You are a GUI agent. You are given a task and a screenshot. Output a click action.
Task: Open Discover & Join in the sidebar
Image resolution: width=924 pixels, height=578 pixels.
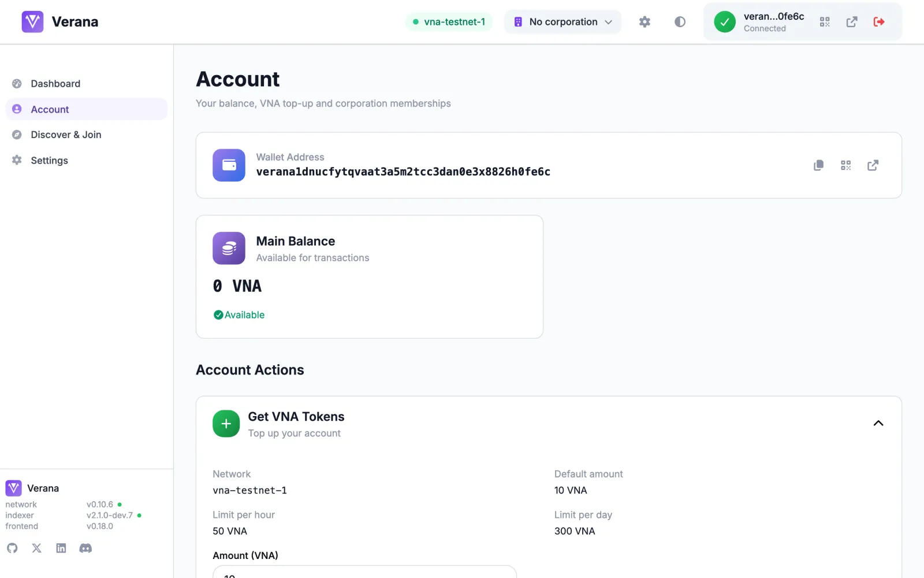pyautogui.click(x=86, y=135)
